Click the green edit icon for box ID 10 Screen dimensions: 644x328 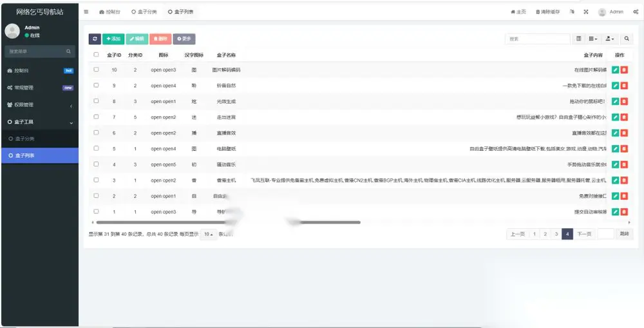click(x=615, y=70)
